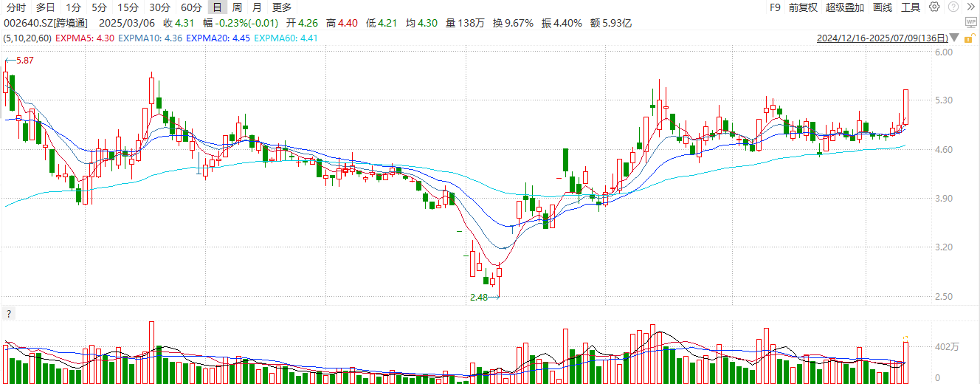Click the date range 2024/12/16-2025/07/09 link
The height and width of the screenshot is (384, 980).
click(x=883, y=38)
